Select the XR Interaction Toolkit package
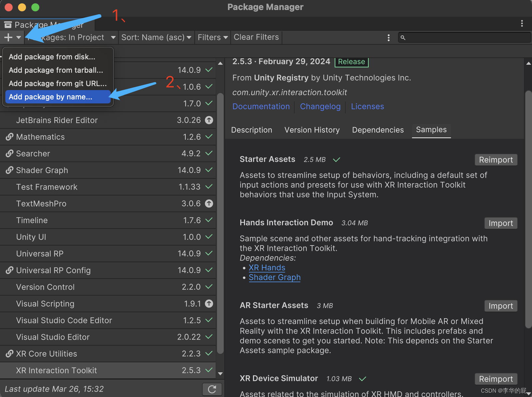This screenshot has width=532, height=397. click(x=108, y=370)
